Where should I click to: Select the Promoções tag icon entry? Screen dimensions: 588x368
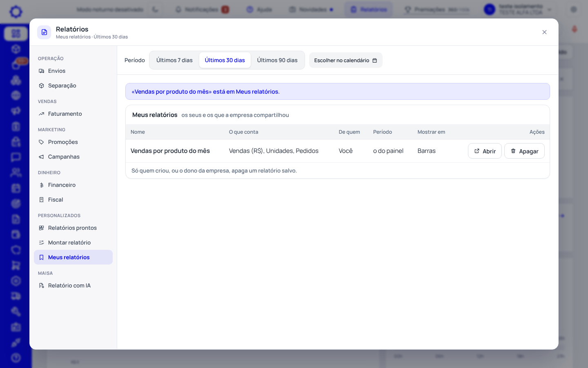(x=73, y=142)
